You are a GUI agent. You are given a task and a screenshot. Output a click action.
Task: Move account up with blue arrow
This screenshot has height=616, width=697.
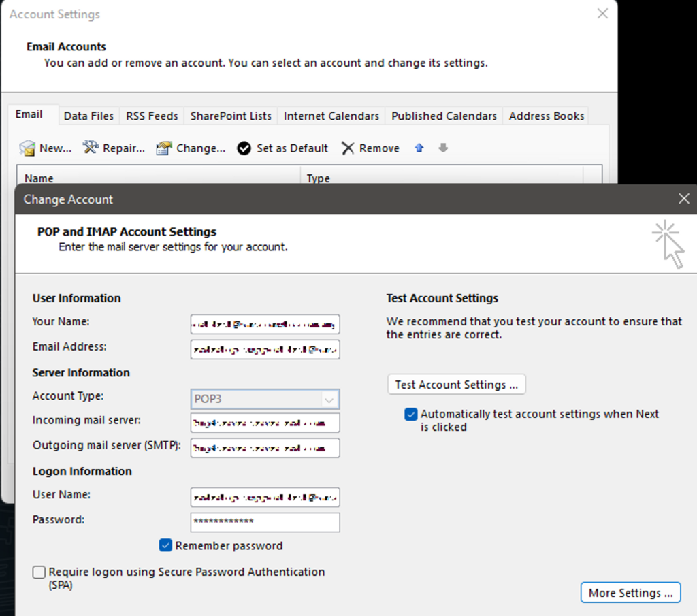(x=419, y=148)
